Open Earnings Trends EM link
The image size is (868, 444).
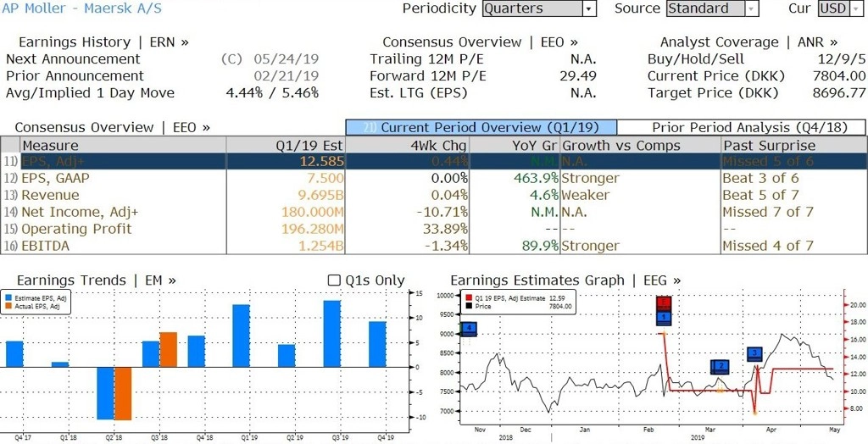click(x=97, y=280)
